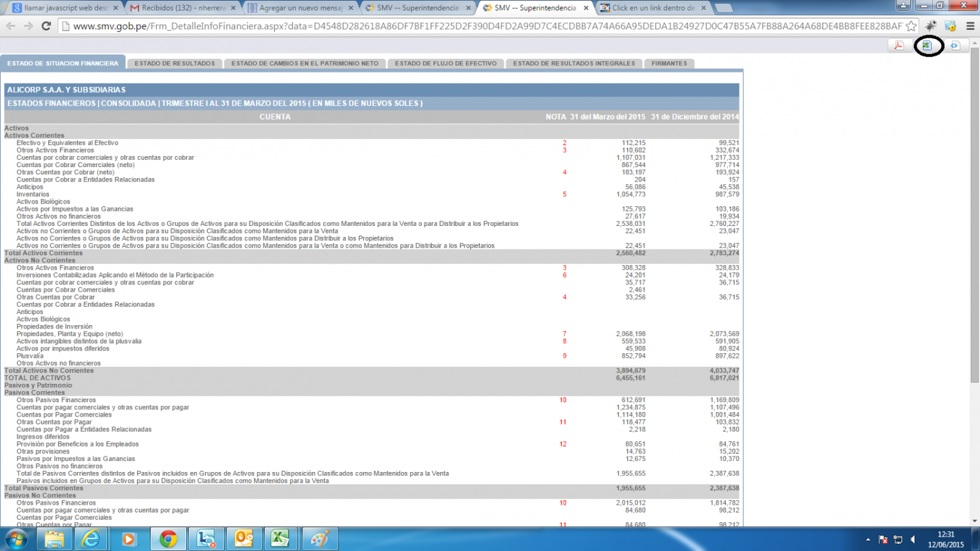
Task: Click the 'Total Pasivos Corrientes' row label
Action: pos(44,488)
